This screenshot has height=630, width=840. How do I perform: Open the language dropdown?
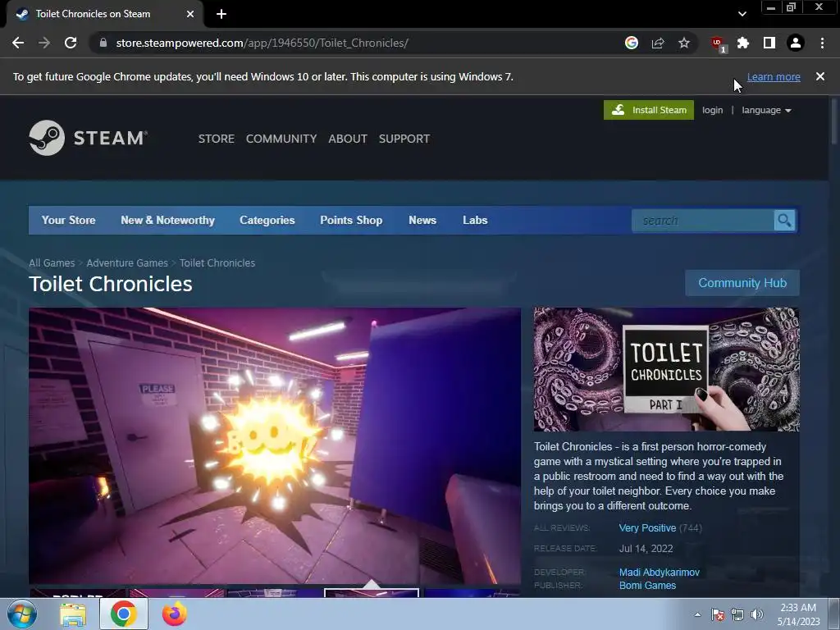[x=766, y=110]
